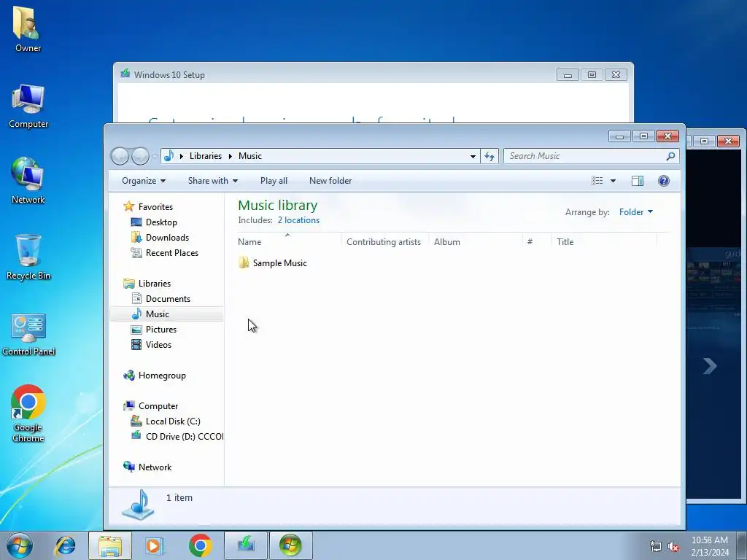
Task: Open the Owner folder on desktop
Action: tap(28, 28)
